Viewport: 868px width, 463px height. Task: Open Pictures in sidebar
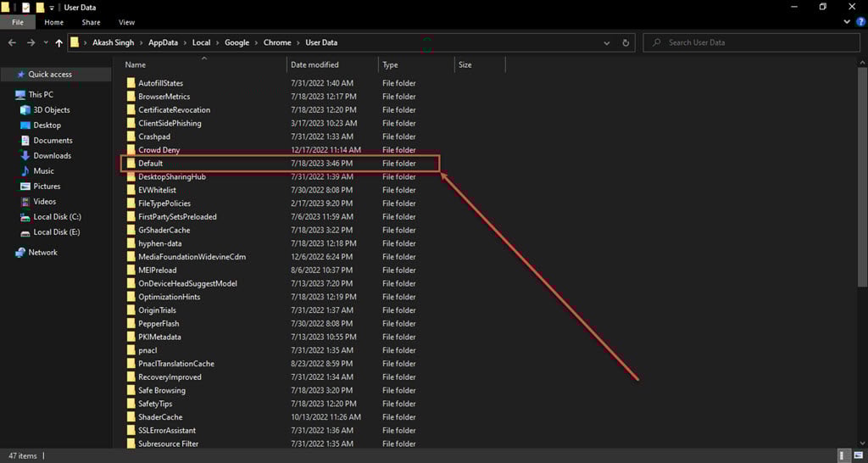(x=41, y=186)
